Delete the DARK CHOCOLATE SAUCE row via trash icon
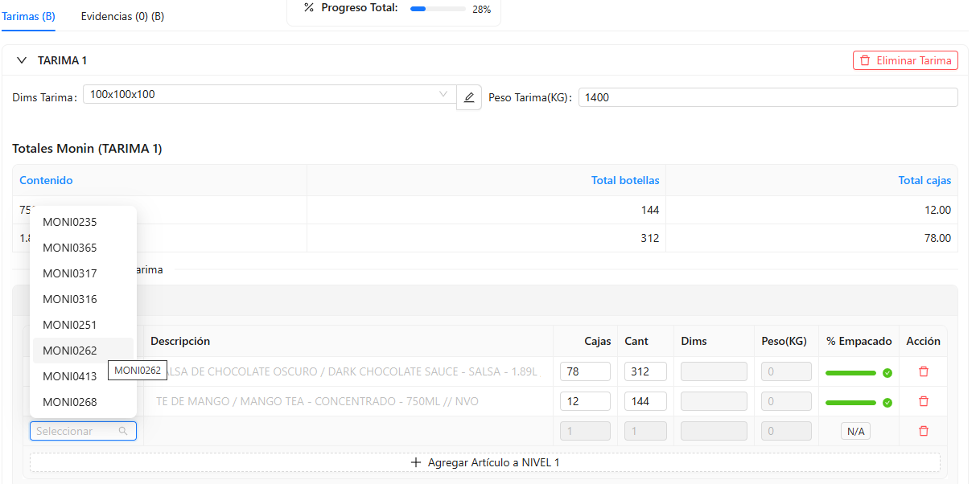980x484 pixels. (x=924, y=371)
